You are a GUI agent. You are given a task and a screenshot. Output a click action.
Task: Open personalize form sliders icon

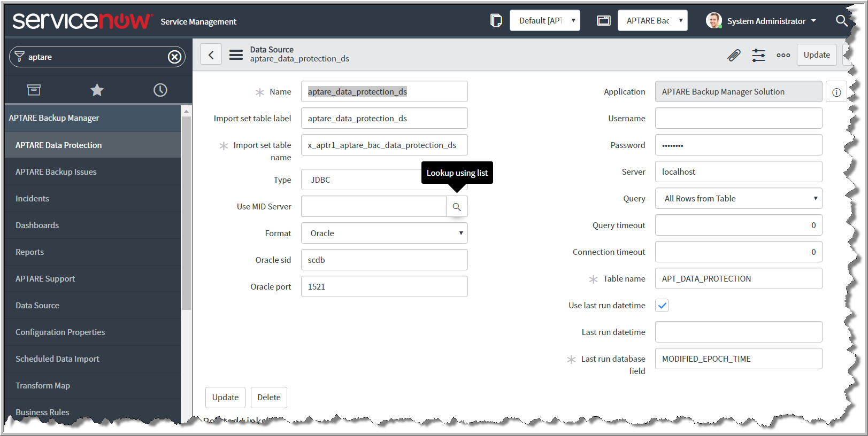point(758,54)
